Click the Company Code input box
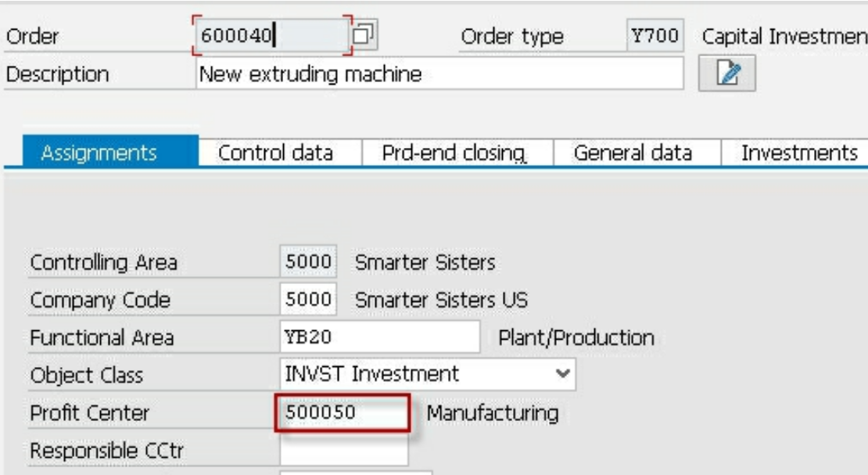The height and width of the screenshot is (475, 868). click(x=308, y=299)
